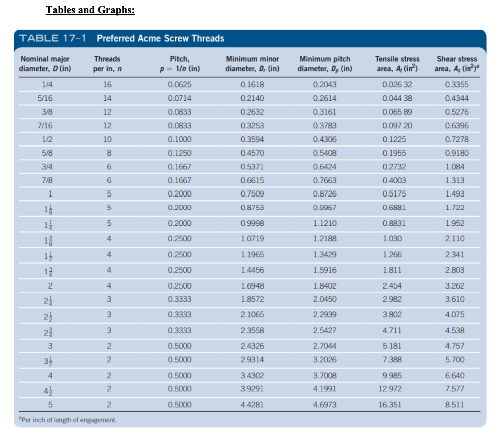Screen dimensions: 504x435
Task: Select the nominal diameter cell '5/8'
Action: point(47,153)
